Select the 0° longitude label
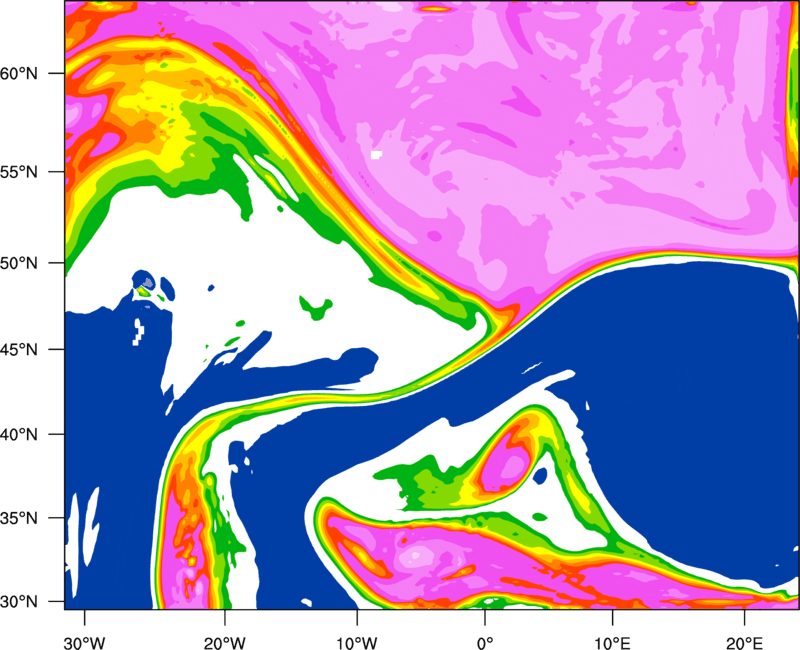The image size is (800, 650). (485, 643)
